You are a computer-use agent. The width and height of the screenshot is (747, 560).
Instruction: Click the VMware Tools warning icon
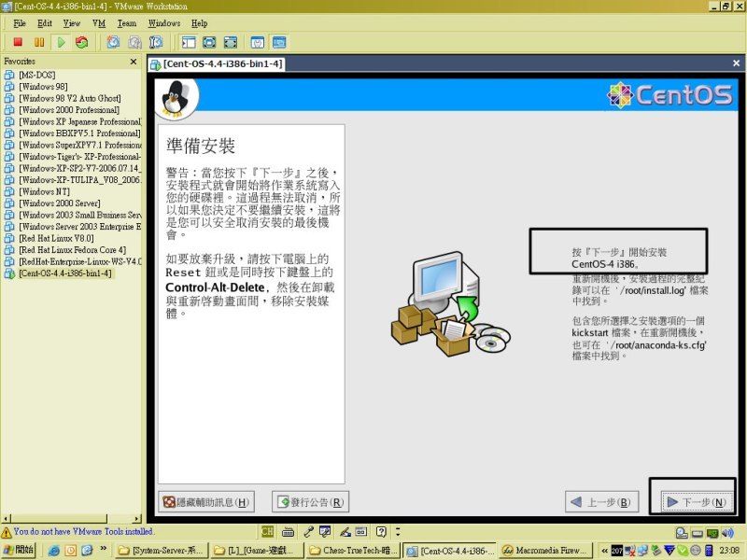tap(7, 532)
